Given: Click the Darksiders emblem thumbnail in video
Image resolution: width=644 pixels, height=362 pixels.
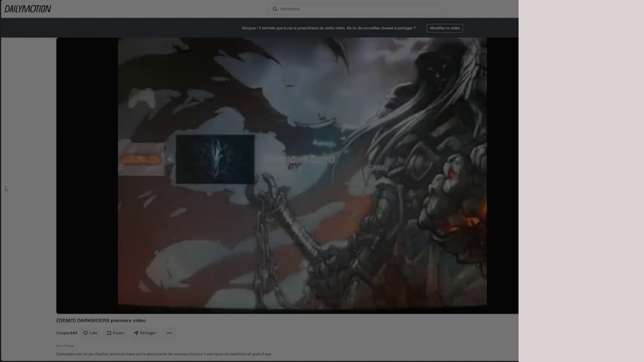Looking at the screenshot, I should click(215, 159).
